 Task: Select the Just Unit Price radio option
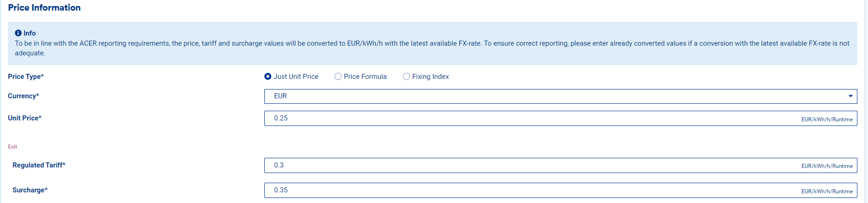268,77
